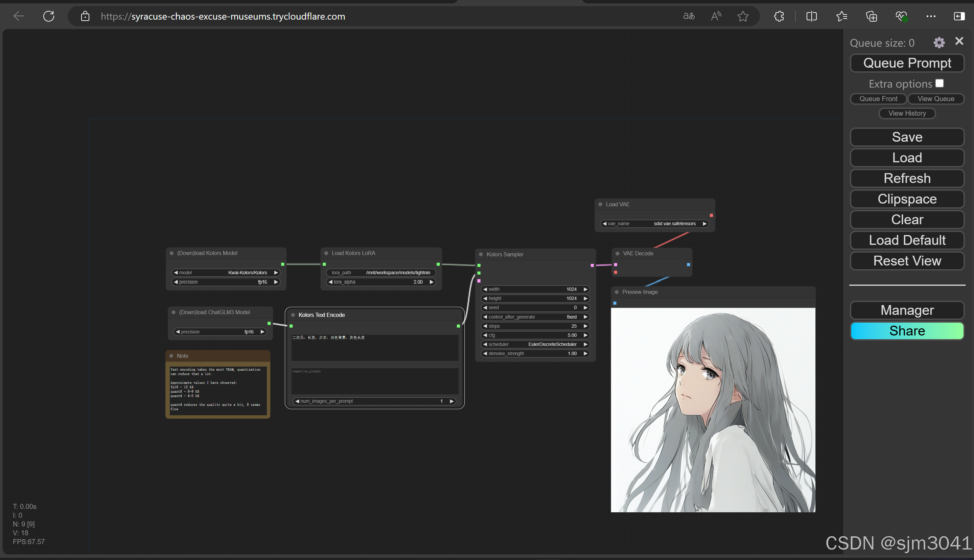Viewport: 974px width, 560px height.
Task: Click the generated preview image
Action: [713, 410]
